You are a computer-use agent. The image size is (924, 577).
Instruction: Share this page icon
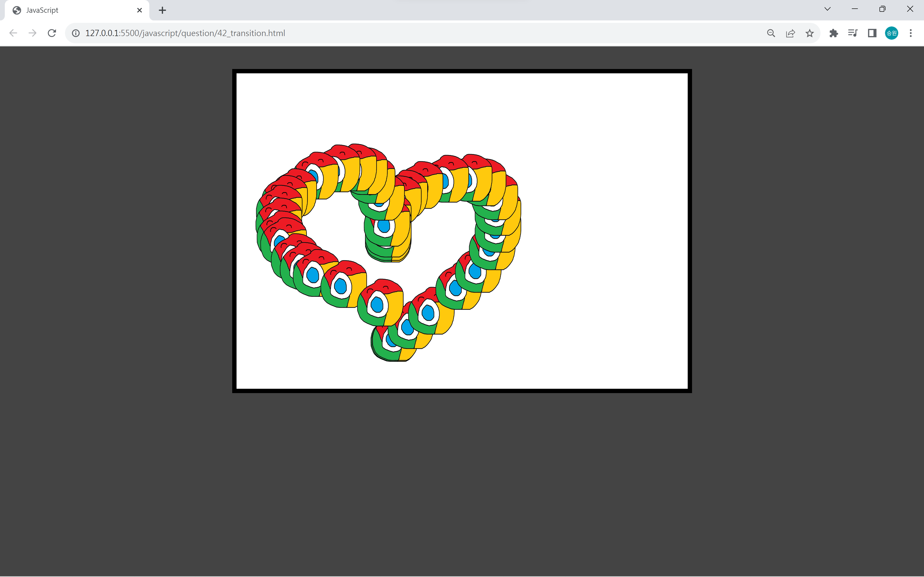pyautogui.click(x=790, y=33)
